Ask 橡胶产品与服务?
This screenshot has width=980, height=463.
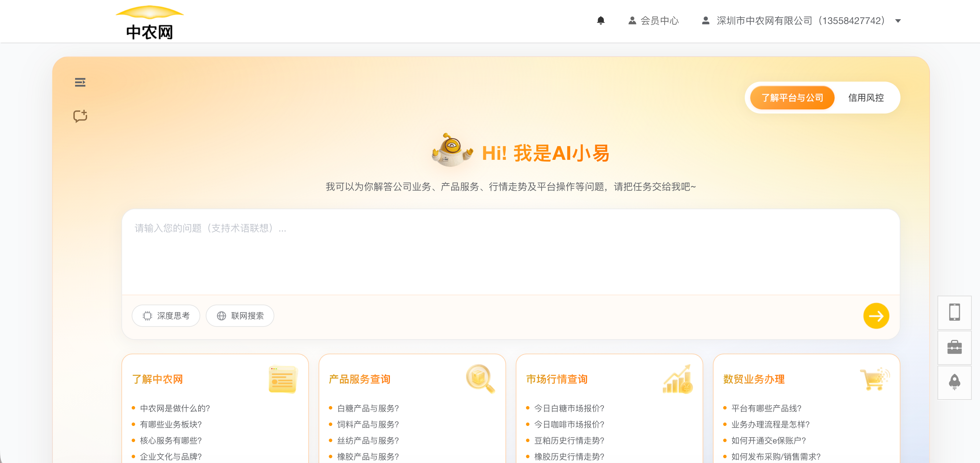(368, 456)
